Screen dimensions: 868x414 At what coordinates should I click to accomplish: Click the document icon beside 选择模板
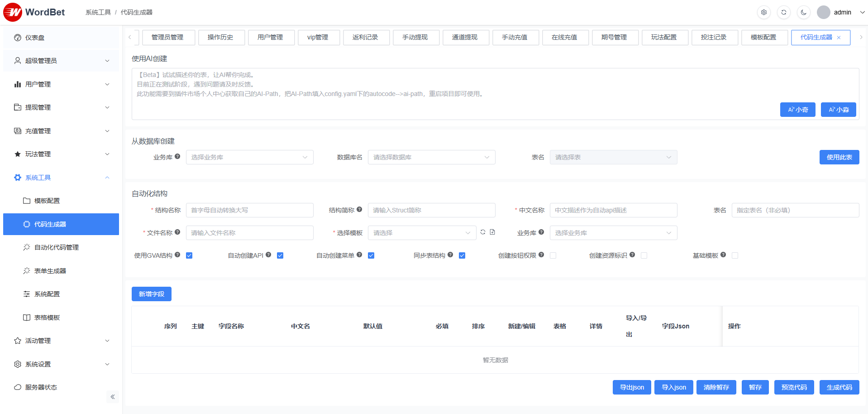(x=492, y=232)
